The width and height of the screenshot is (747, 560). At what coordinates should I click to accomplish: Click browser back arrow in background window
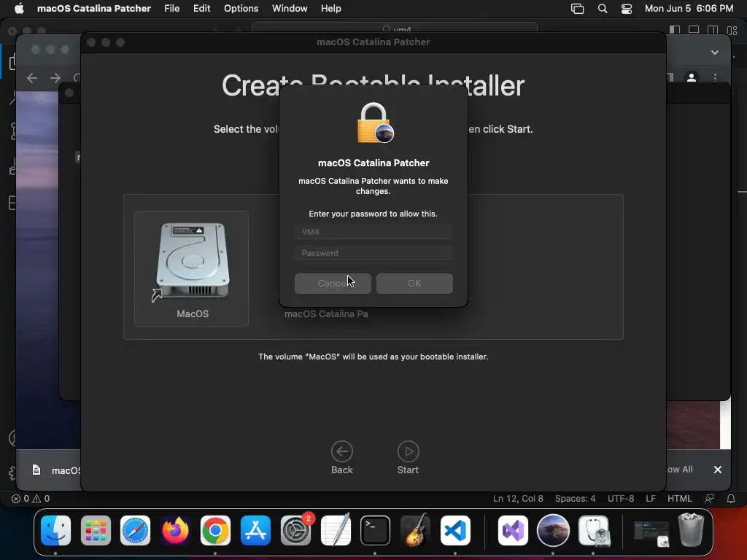coord(32,77)
